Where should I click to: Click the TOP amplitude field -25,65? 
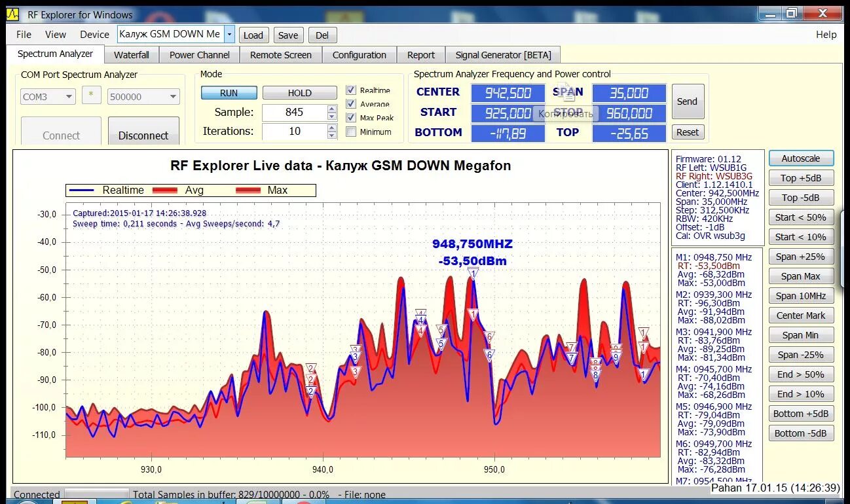click(629, 134)
